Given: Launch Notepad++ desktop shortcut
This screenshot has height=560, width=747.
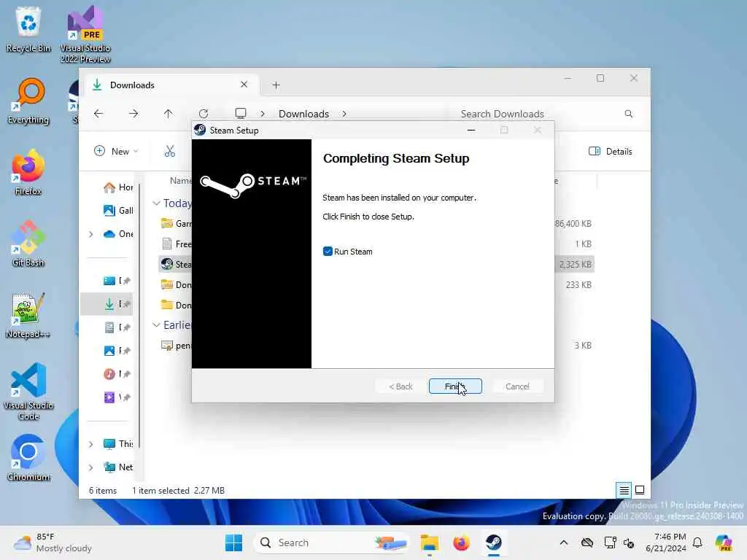Looking at the screenshot, I should pyautogui.click(x=28, y=315).
